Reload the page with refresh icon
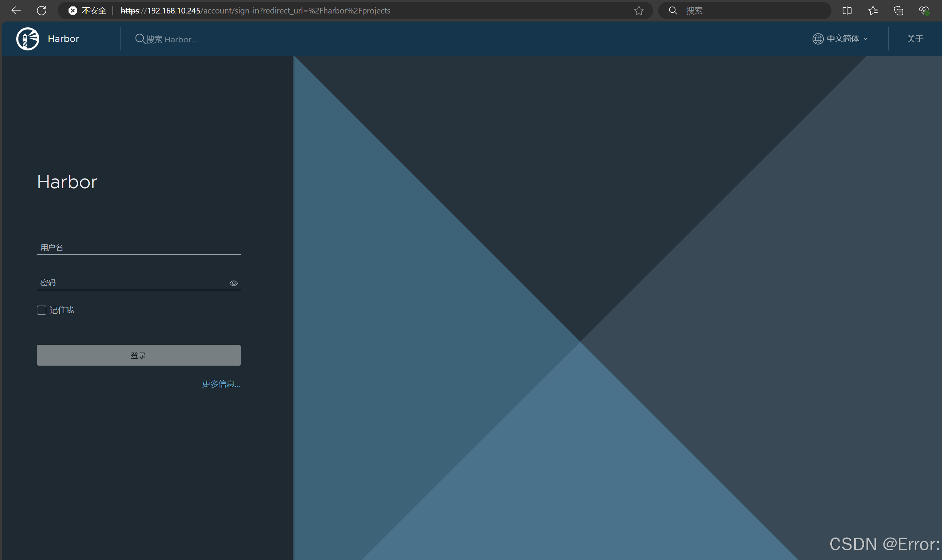This screenshot has height=560, width=942. tap(42, 10)
